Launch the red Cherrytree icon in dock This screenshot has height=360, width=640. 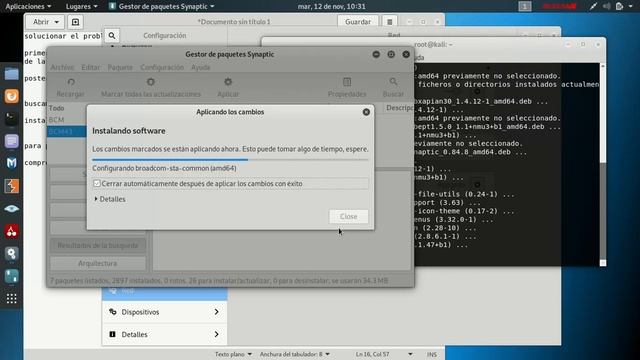click(11, 231)
